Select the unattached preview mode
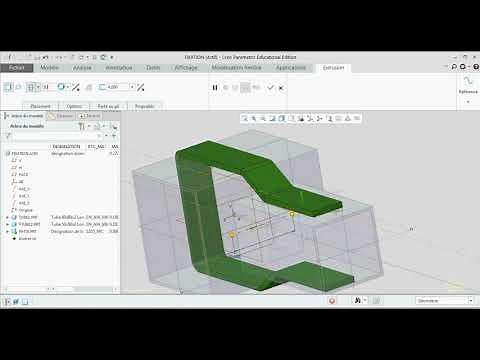The width and height of the screenshot is (480, 360). (235, 88)
